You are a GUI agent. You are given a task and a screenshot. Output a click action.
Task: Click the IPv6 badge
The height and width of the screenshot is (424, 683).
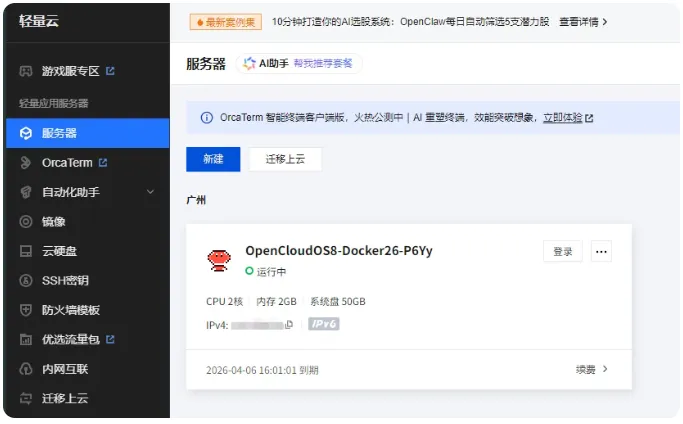pyautogui.click(x=324, y=324)
